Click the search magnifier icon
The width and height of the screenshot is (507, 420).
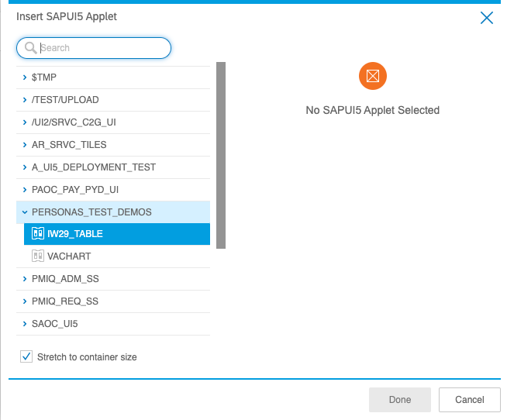(31, 48)
